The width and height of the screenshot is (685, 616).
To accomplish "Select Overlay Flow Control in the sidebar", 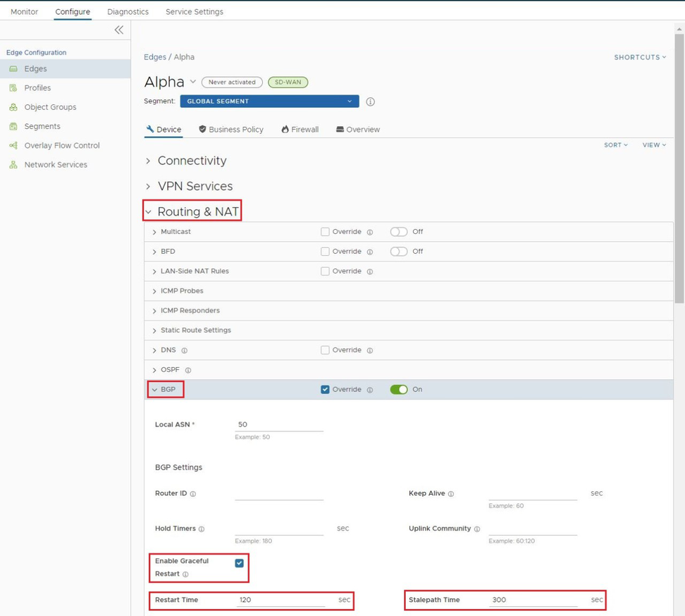I will click(61, 145).
